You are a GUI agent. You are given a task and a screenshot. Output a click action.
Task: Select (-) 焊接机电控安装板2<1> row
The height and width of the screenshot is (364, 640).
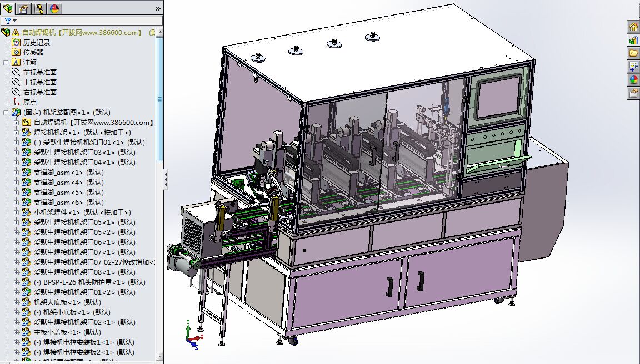coord(84,352)
